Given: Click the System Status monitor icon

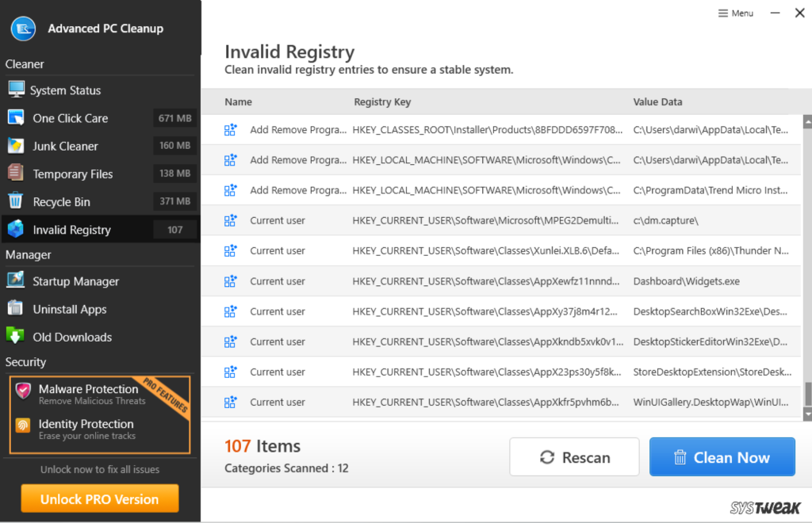Looking at the screenshot, I should [x=16, y=90].
